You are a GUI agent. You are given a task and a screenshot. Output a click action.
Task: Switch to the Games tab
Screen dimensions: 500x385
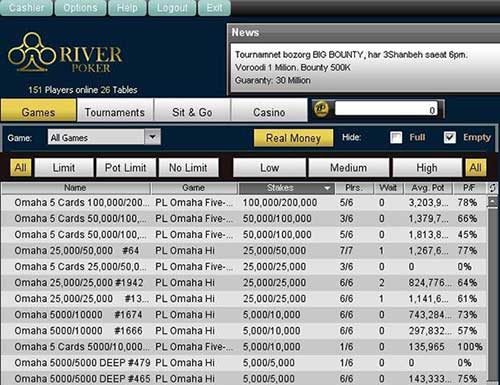coord(38,110)
